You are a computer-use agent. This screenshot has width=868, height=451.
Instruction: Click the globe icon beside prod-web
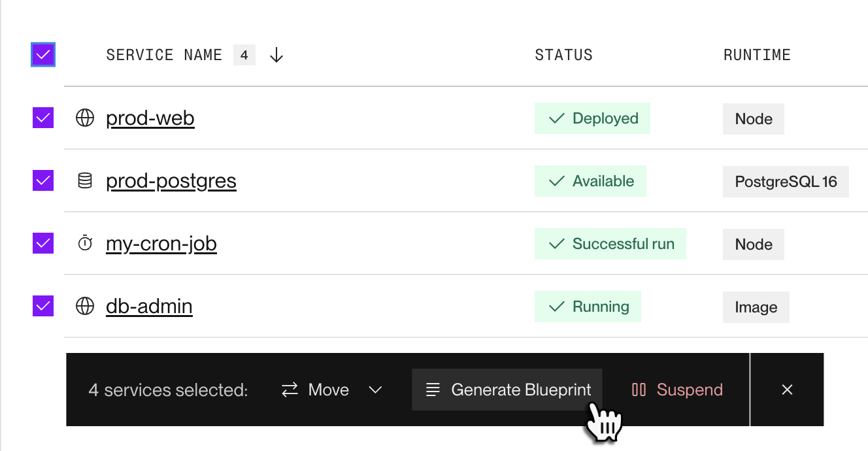(85, 118)
